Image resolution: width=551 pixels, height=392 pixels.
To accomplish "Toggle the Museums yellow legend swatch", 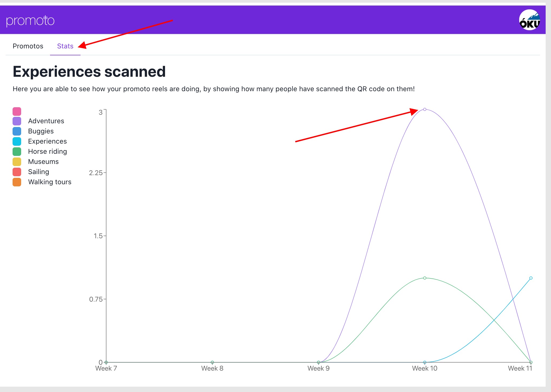I will pyautogui.click(x=17, y=162).
